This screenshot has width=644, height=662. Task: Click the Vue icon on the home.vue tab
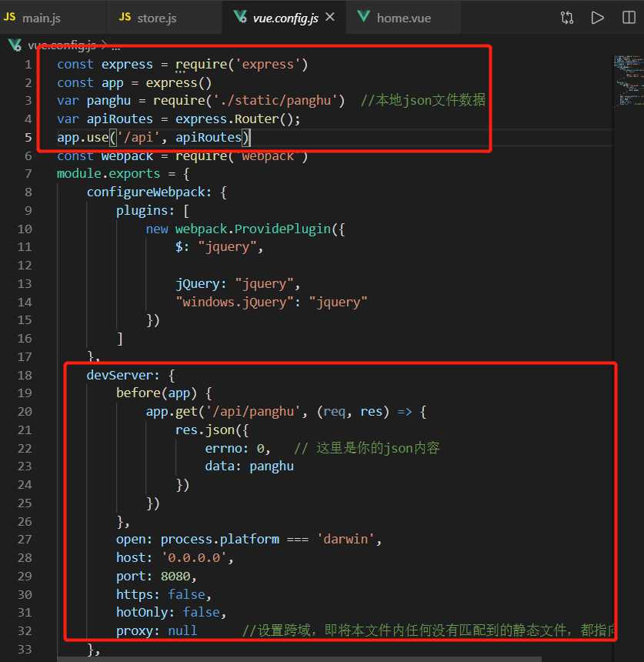363,17
